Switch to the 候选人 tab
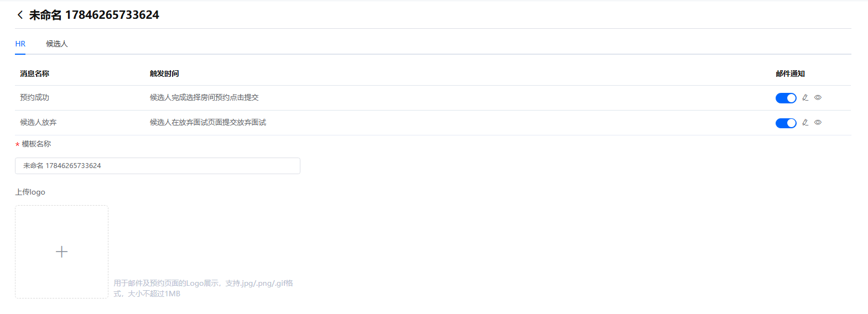The image size is (868, 314). pyautogui.click(x=56, y=44)
